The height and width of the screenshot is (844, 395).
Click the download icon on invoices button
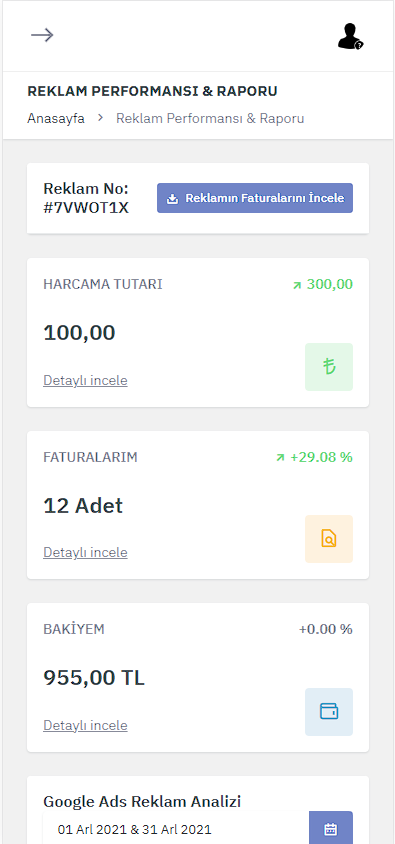(172, 199)
